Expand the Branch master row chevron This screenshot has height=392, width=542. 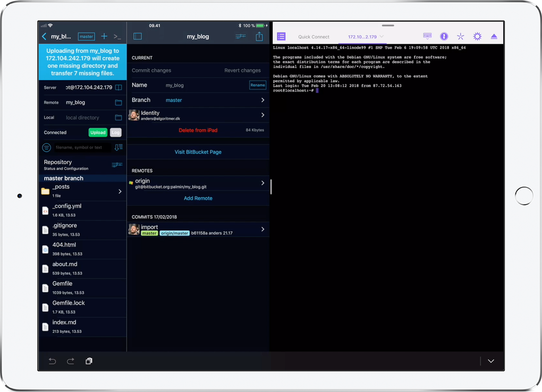262,100
